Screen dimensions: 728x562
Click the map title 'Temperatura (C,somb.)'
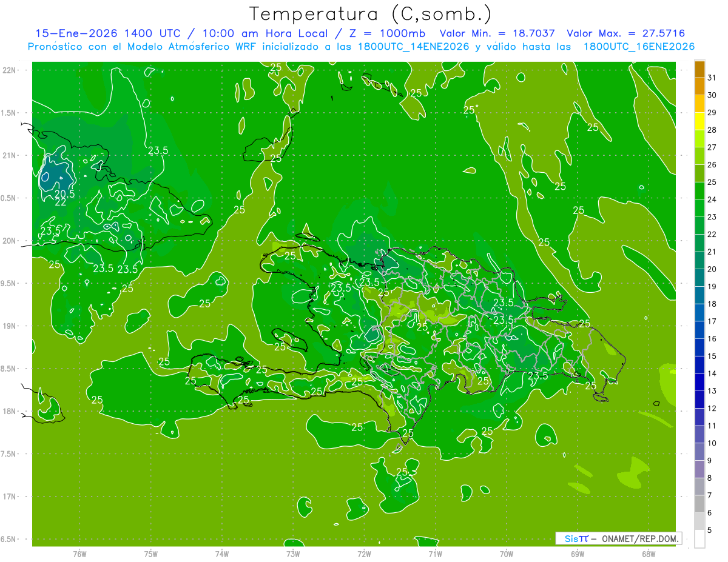pyautogui.click(x=370, y=14)
